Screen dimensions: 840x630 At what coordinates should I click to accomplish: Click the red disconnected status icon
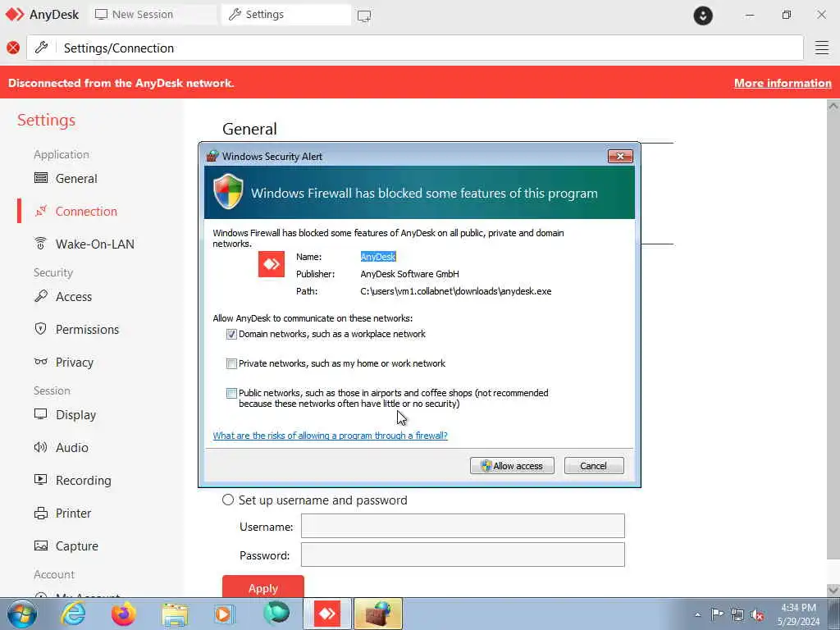click(x=13, y=48)
